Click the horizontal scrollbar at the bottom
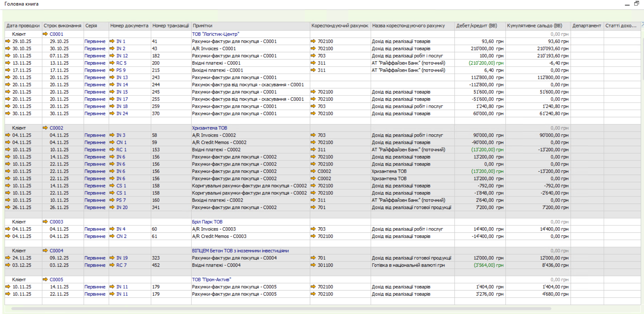 (x=281, y=309)
